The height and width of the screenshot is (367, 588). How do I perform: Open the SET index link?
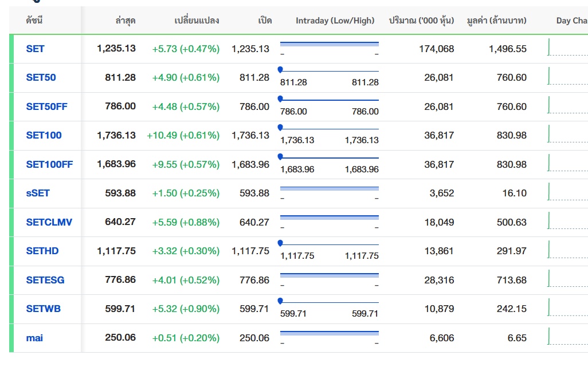tap(35, 49)
